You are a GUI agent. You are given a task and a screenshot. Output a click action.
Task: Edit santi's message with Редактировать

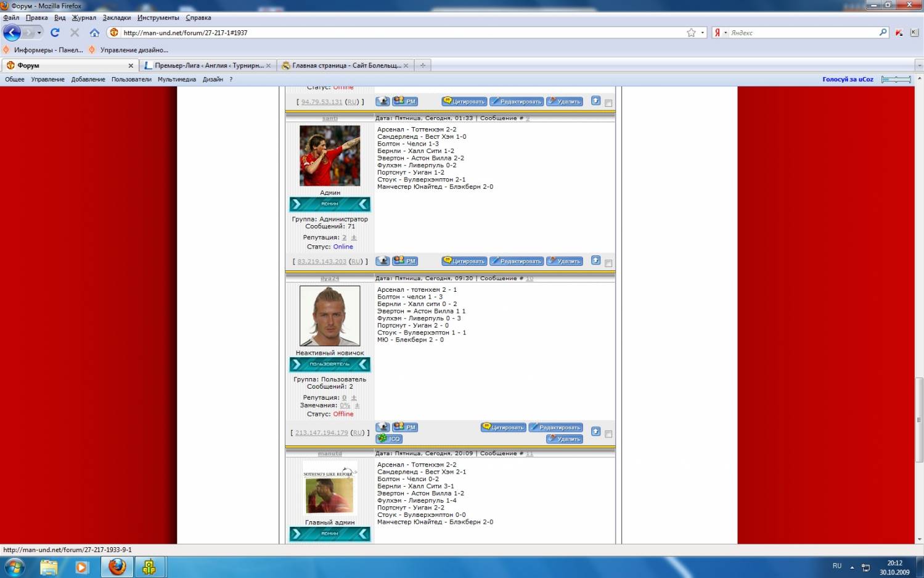[x=517, y=261]
